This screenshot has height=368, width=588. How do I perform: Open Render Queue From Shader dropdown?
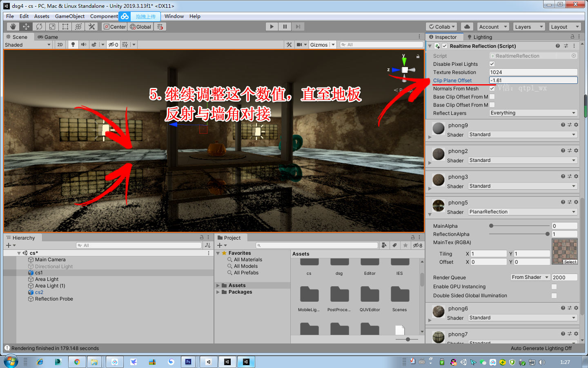530,277
